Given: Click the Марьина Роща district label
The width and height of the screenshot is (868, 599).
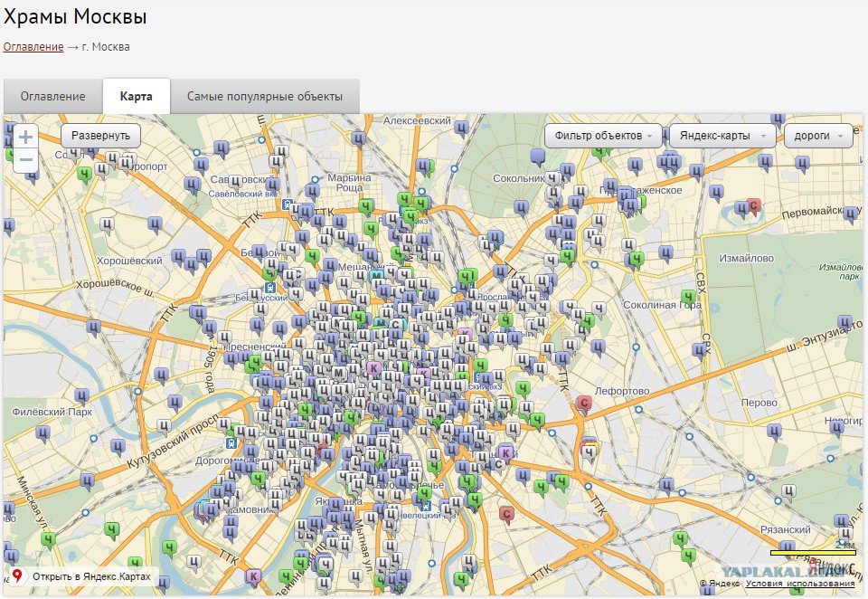Looking at the screenshot, I should click(349, 182).
